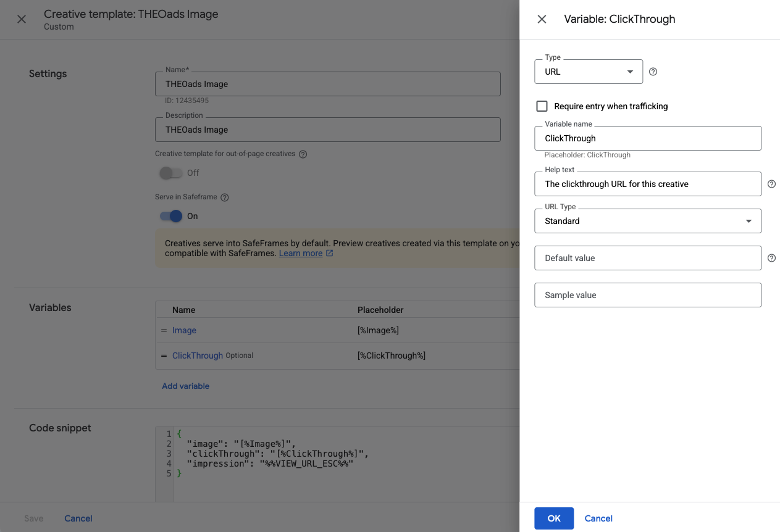Click inside the Sample value field
The width and height of the screenshot is (780, 532).
coord(647,294)
